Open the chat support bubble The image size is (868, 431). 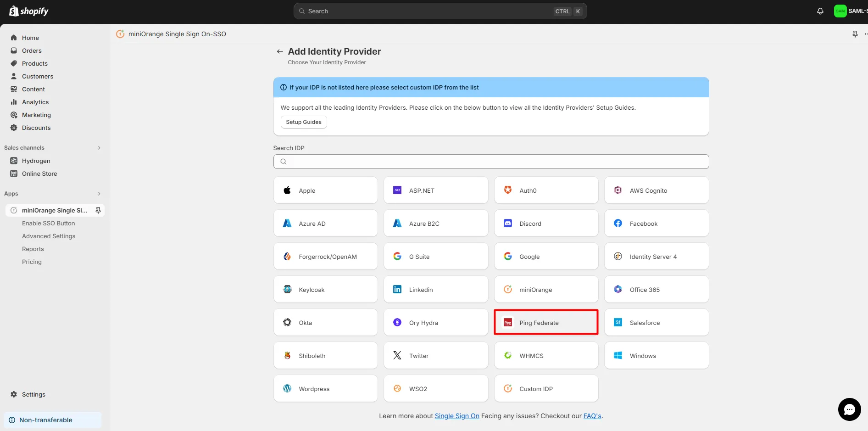pyautogui.click(x=849, y=409)
